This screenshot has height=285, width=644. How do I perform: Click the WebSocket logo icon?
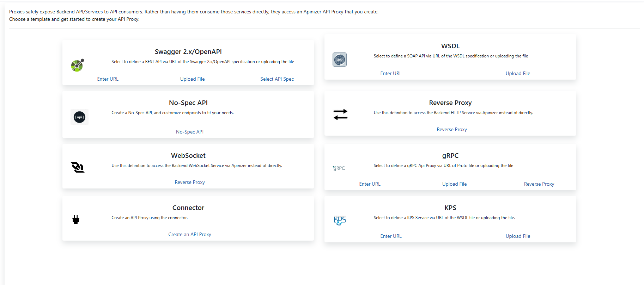point(78,167)
